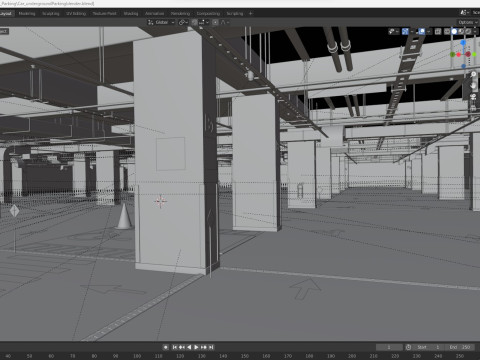Screen dimensions: 480x360
Task: Click the negative Z axis on navigation gizmo
Action: pyautogui.click(x=463, y=66)
